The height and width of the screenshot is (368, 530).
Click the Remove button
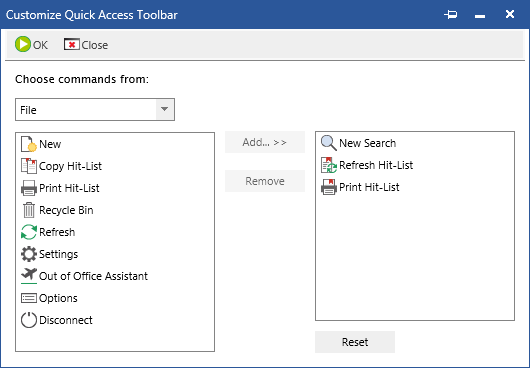(265, 181)
